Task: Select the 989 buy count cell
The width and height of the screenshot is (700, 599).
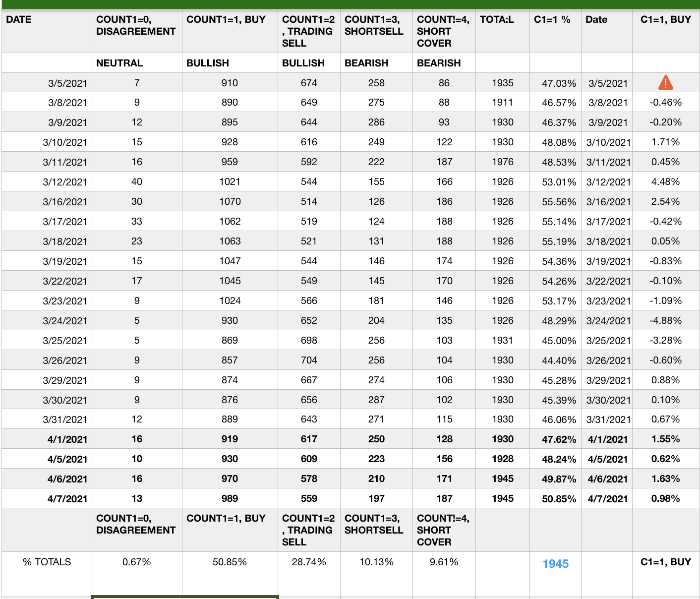Action: pyautogui.click(x=230, y=499)
